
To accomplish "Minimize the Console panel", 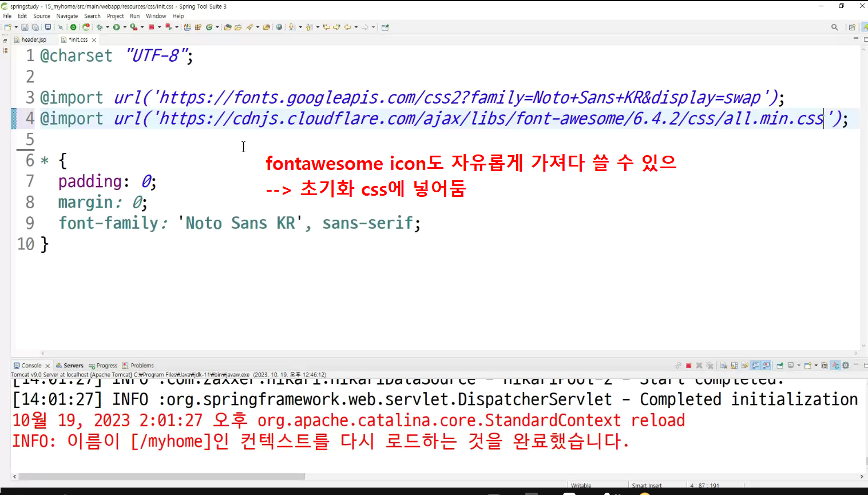I will pyautogui.click(x=856, y=364).
